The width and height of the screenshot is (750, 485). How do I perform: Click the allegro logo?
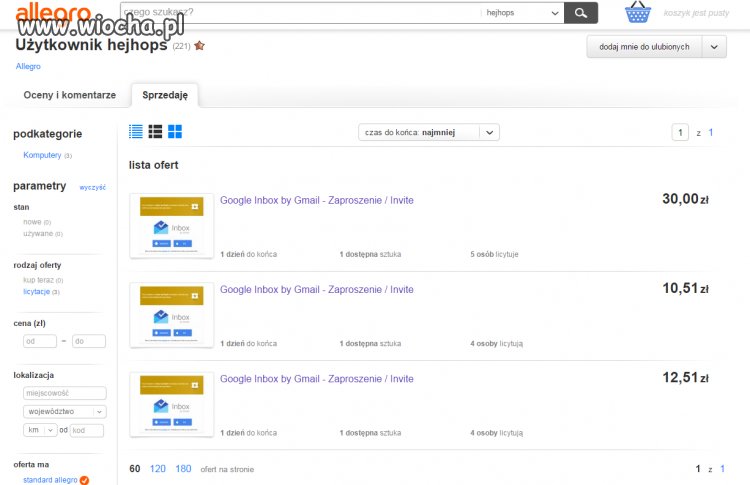coord(53,12)
